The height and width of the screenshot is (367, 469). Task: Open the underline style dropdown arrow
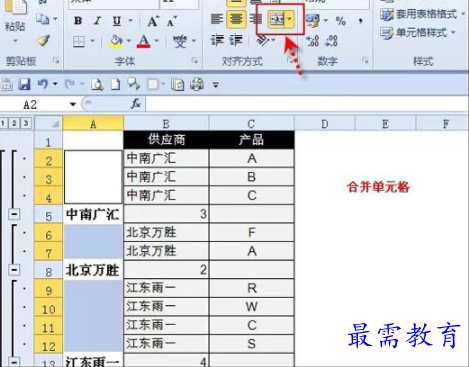coord(130,21)
